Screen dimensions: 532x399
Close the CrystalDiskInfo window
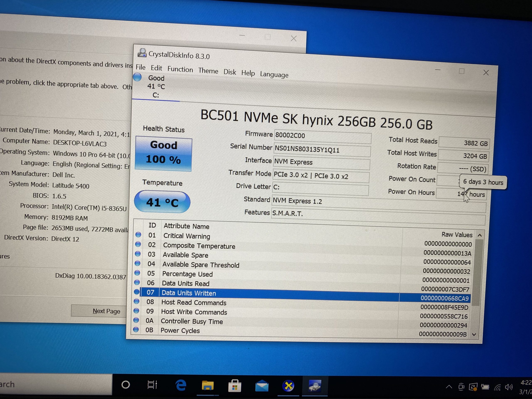point(486,72)
